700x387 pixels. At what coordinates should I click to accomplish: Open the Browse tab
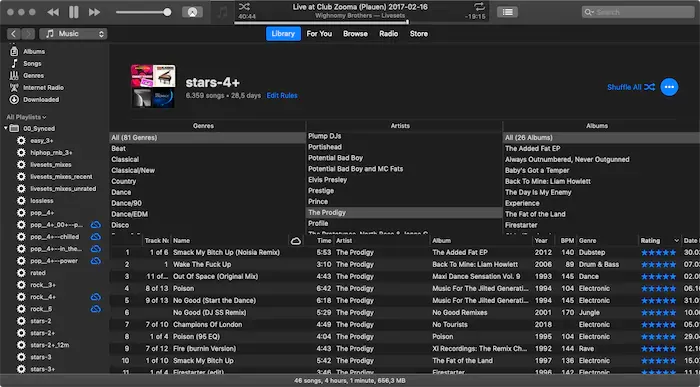355,33
